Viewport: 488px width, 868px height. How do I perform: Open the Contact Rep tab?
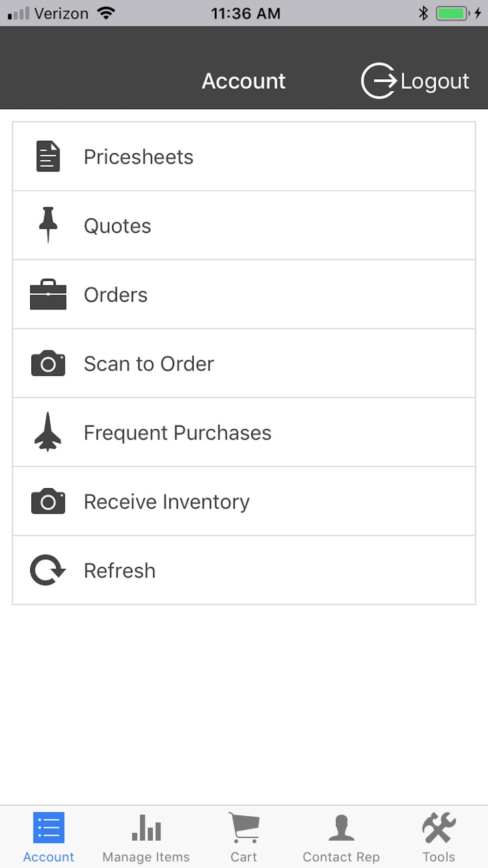click(341, 837)
